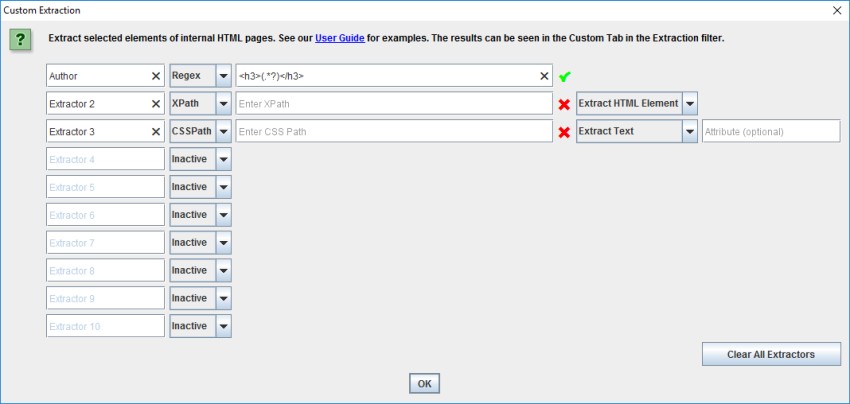
Task: Click the red X beside XPath field
Action: [x=564, y=104]
